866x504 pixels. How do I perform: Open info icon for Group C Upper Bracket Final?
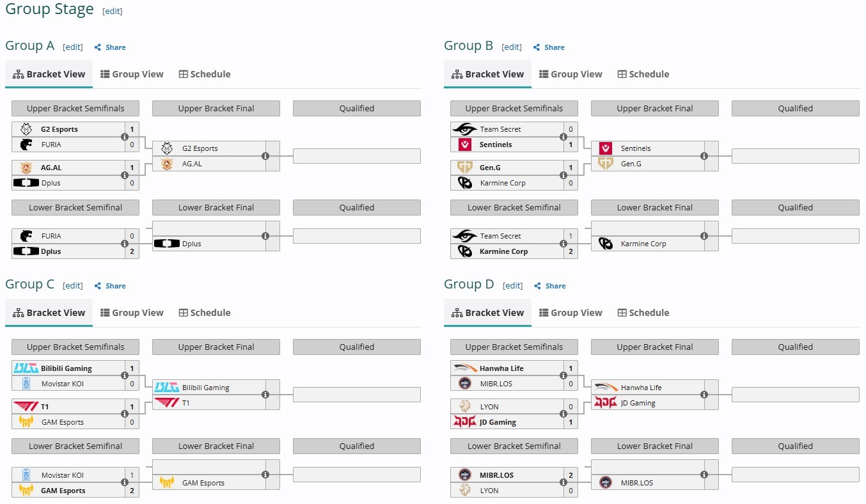click(x=265, y=395)
